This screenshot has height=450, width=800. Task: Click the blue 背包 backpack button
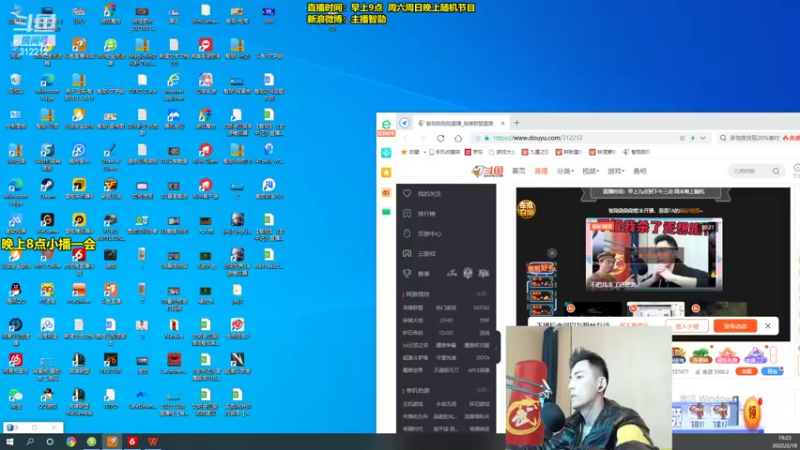click(772, 371)
